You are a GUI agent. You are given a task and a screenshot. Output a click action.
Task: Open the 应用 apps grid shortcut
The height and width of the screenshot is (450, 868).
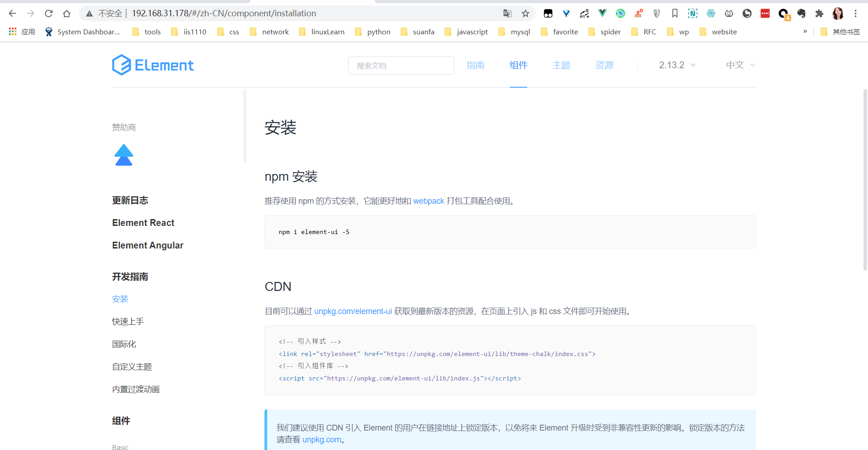point(22,32)
